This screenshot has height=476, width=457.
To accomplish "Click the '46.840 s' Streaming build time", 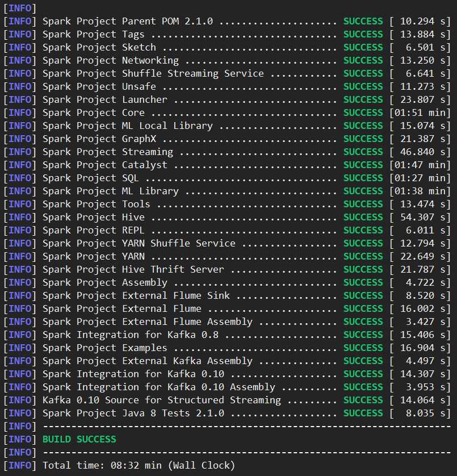I will point(423,152).
